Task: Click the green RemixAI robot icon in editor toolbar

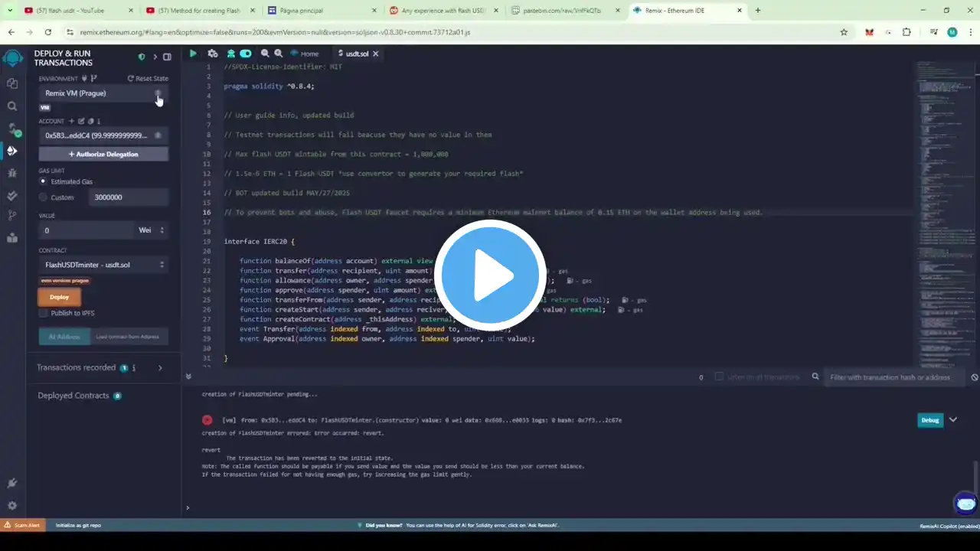Action: [230, 54]
